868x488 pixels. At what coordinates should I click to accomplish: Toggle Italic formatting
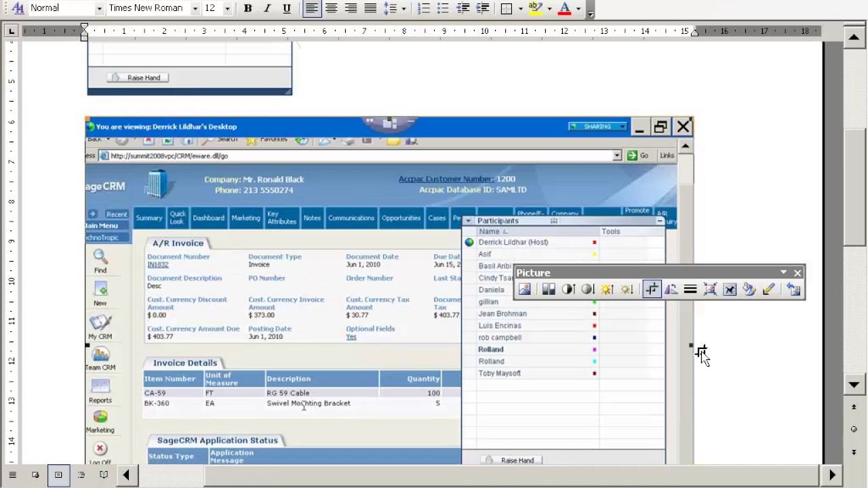coord(267,8)
